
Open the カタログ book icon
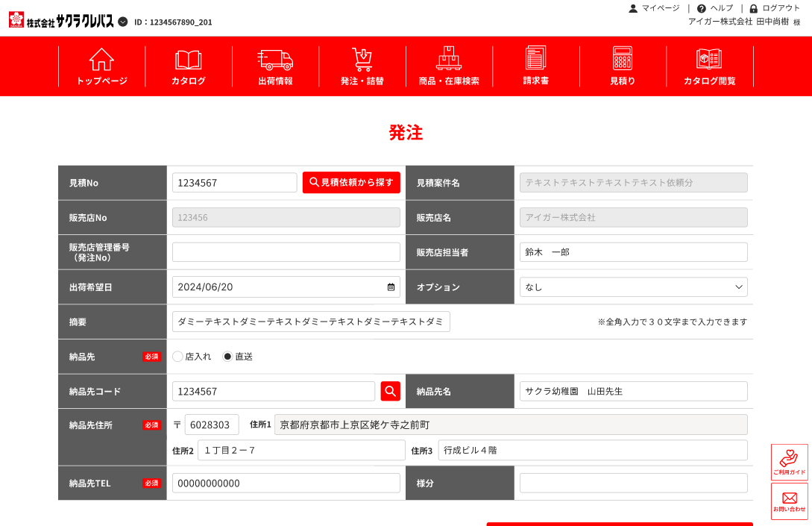click(x=189, y=60)
